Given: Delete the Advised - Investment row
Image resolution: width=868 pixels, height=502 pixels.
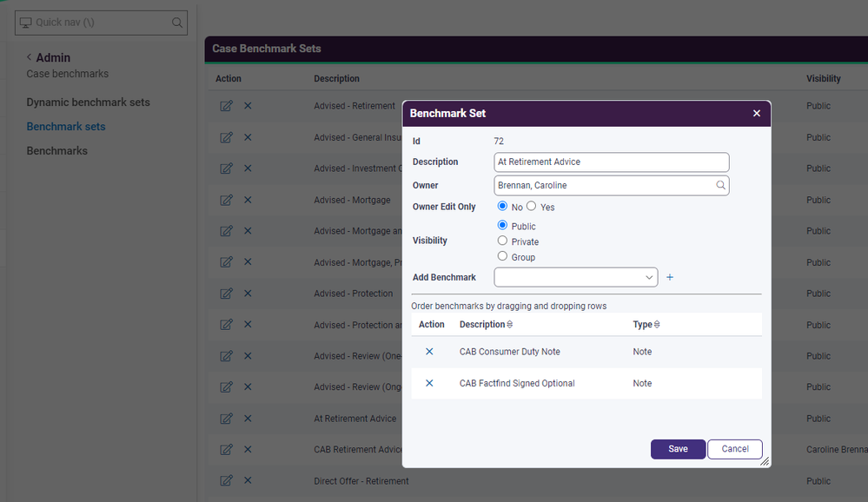Looking at the screenshot, I should point(248,168).
